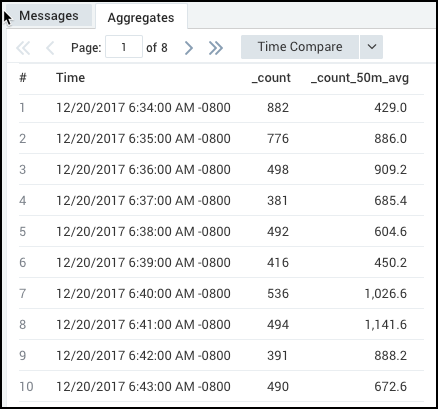Viewport: 438px width, 409px height.
Task: Sort by the Time column header
Action: (70, 78)
